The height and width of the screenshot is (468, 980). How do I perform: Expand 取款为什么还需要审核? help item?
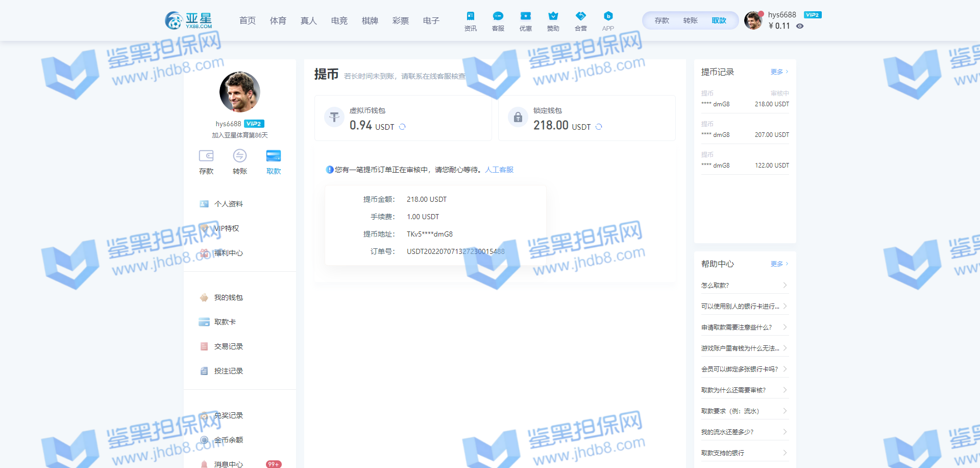pos(745,390)
